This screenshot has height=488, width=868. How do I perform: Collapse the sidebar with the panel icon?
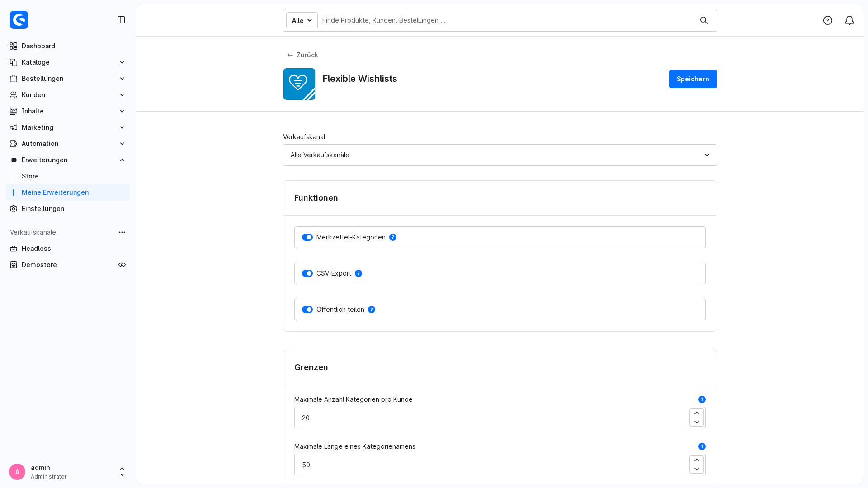click(121, 20)
